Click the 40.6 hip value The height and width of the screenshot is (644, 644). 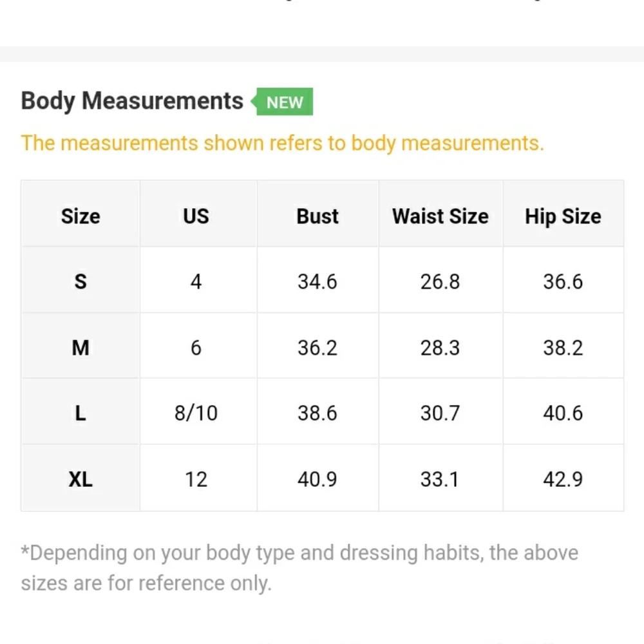[x=563, y=413]
